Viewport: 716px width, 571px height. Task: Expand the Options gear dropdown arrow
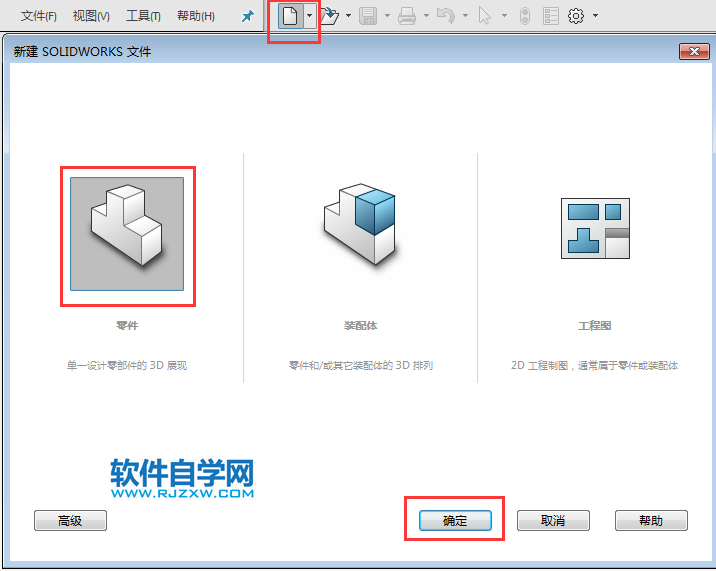(595, 16)
